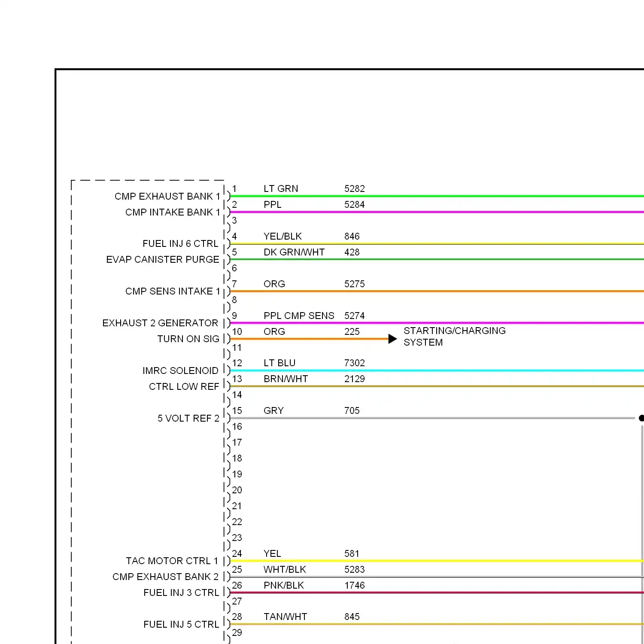
Task: Click the CMP EXHAUST BANK 1 label
Action: pos(167,196)
